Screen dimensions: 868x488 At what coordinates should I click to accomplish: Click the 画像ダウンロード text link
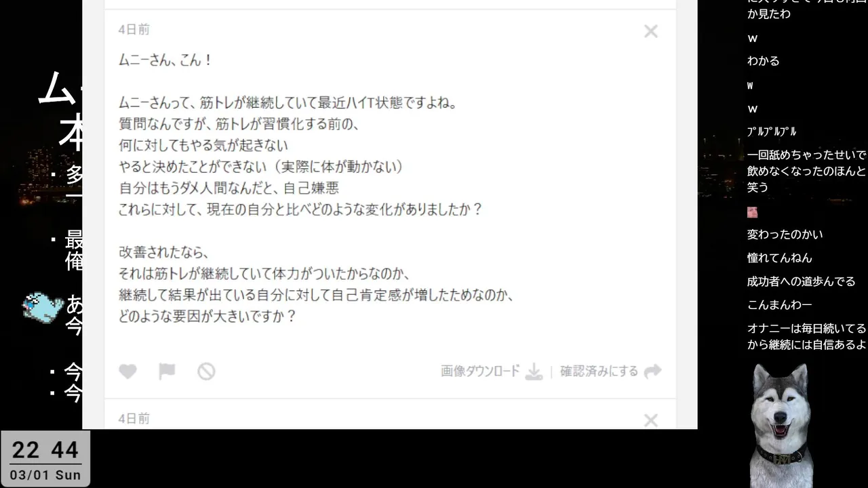(x=480, y=371)
